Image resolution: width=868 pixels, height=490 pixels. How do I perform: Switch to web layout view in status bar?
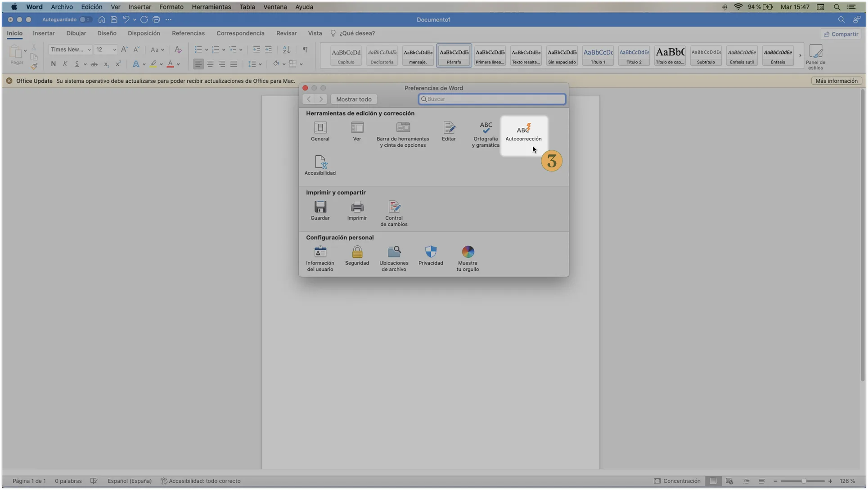[729, 481]
